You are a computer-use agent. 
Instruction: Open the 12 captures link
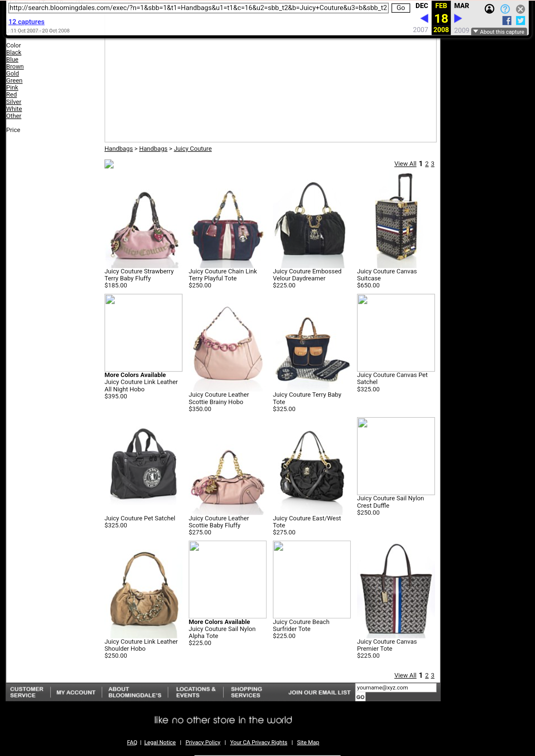point(26,22)
